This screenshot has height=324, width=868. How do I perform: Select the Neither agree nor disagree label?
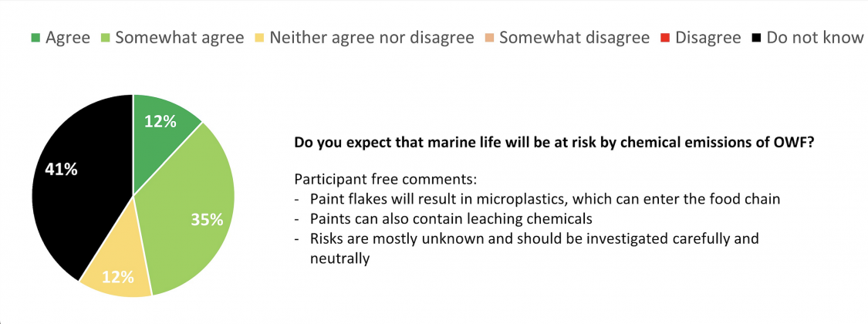point(371,38)
